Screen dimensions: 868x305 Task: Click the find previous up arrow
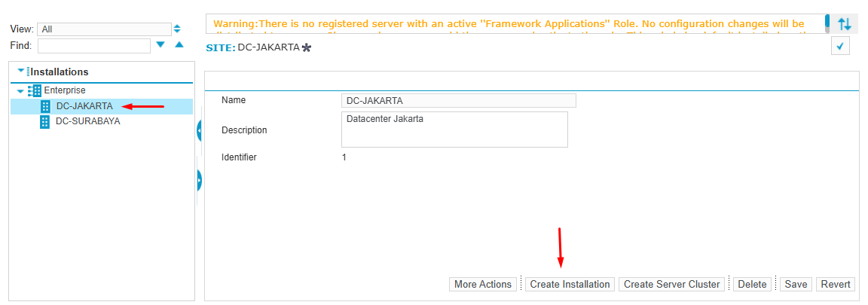tap(179, 46)
